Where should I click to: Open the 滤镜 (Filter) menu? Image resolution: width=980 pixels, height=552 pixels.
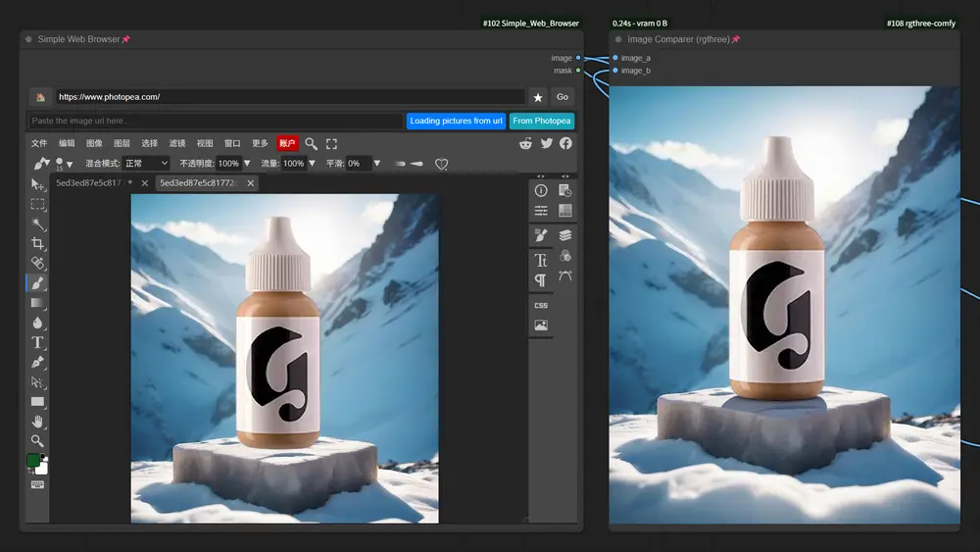[177, 144]
